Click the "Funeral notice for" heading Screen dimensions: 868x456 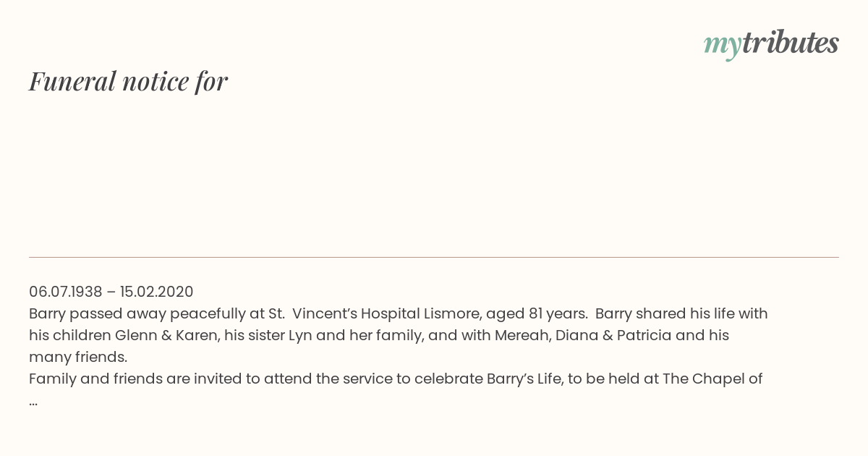coord(128,81)
